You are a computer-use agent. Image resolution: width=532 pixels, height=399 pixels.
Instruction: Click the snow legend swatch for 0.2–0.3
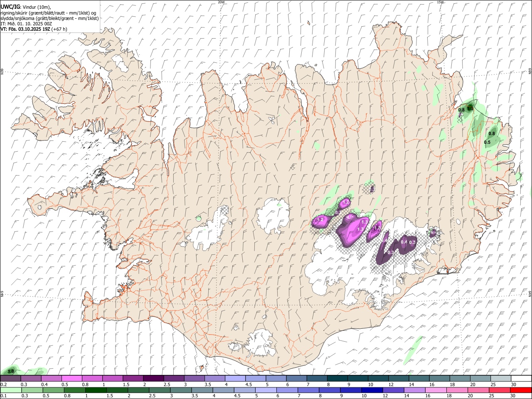point(10,378)
